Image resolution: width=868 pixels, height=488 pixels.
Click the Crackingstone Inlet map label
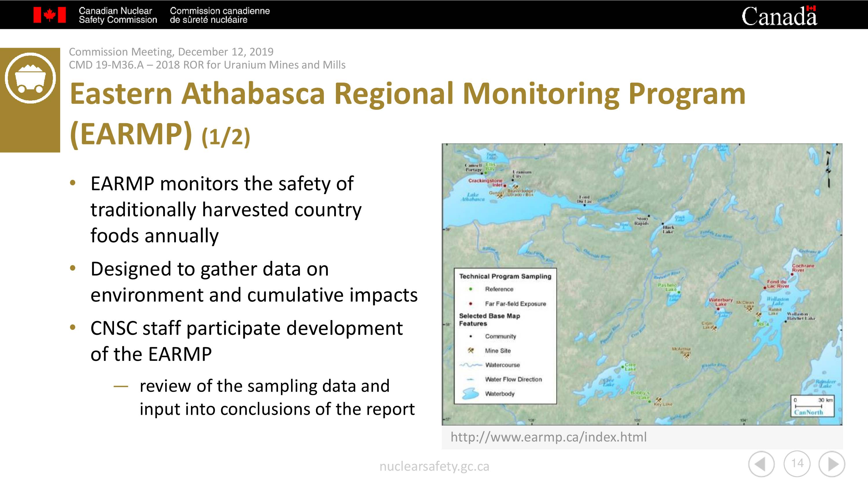click(x=485, y=182)
